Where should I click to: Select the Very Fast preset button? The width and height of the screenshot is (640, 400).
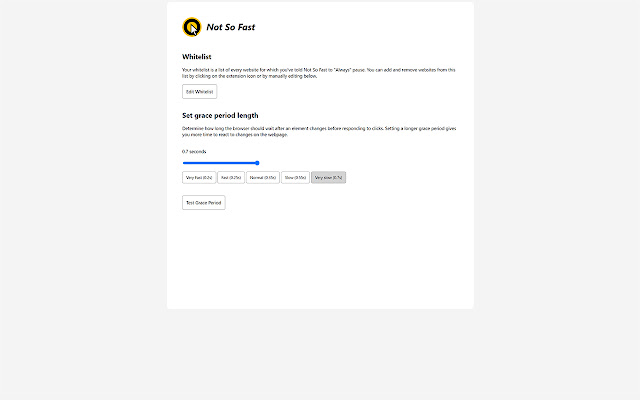pyautogui.click(x=199, y=178)
